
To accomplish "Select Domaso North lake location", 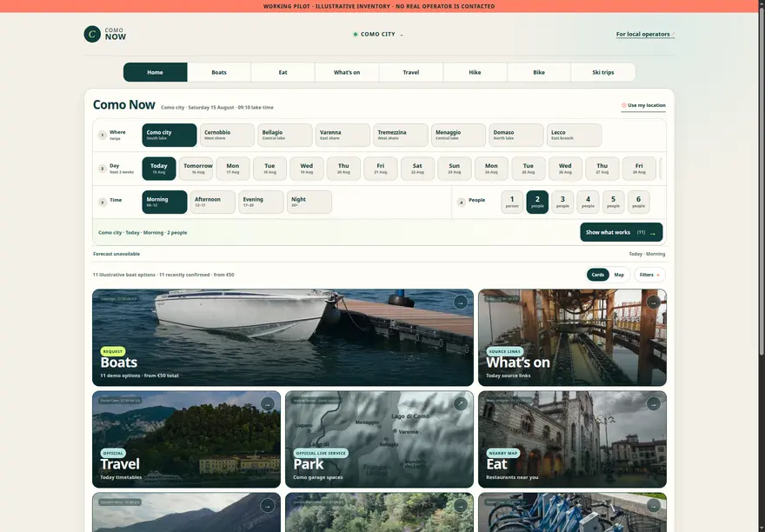I will tap(516, 136).
